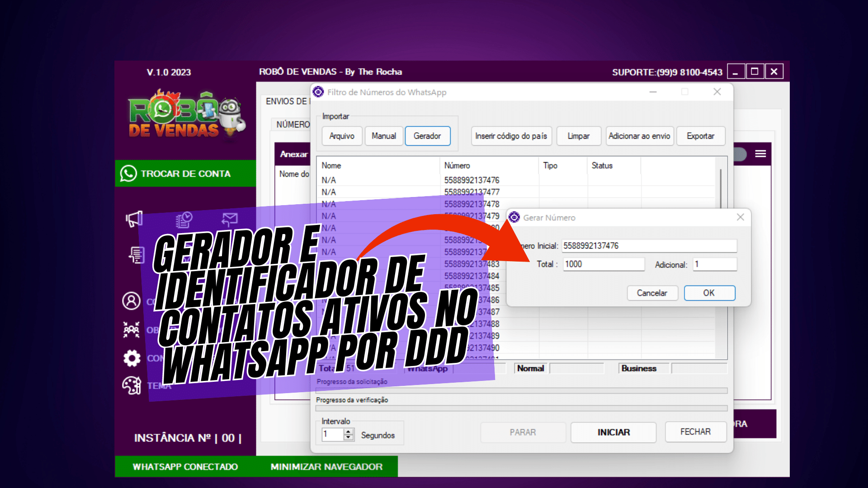Viewport: 868px width, 488px height.
Task: Switch to NÚMERO tab in main window
Action: tap(293, 124)
